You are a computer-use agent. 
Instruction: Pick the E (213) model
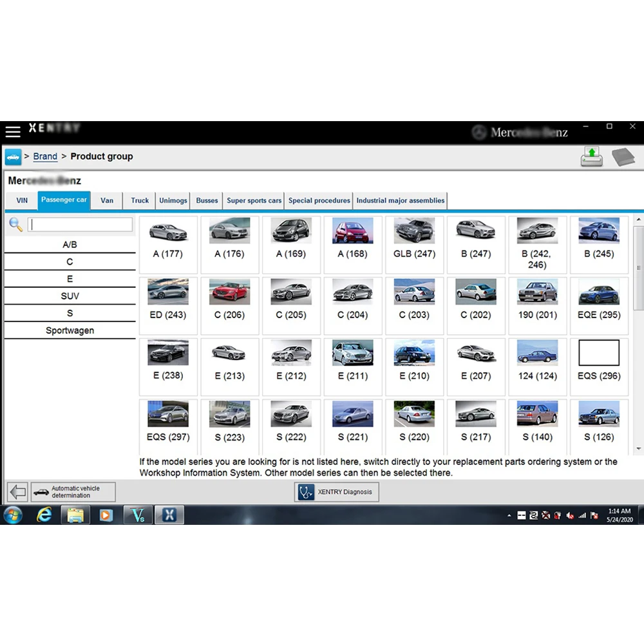[x=230, y=367]
